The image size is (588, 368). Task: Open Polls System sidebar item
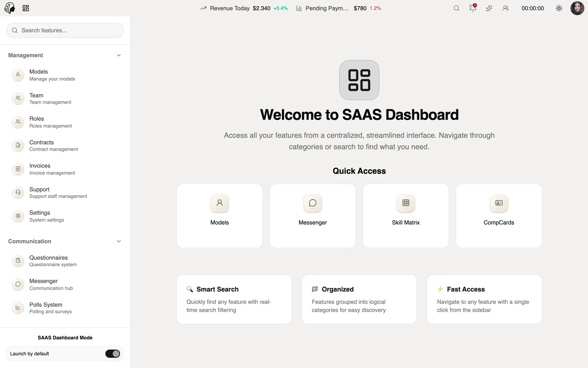coord(65,308)
